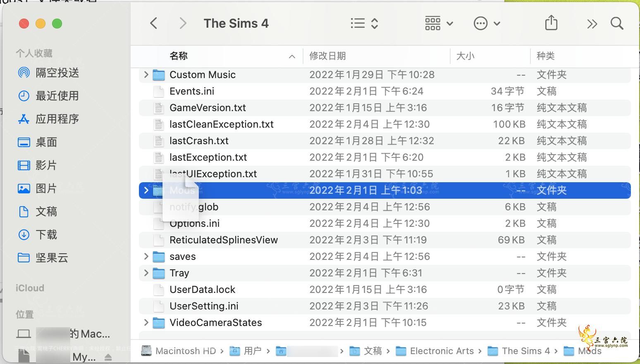Sort by 名称 column header
640x364 pixels.
coord(179,56)
